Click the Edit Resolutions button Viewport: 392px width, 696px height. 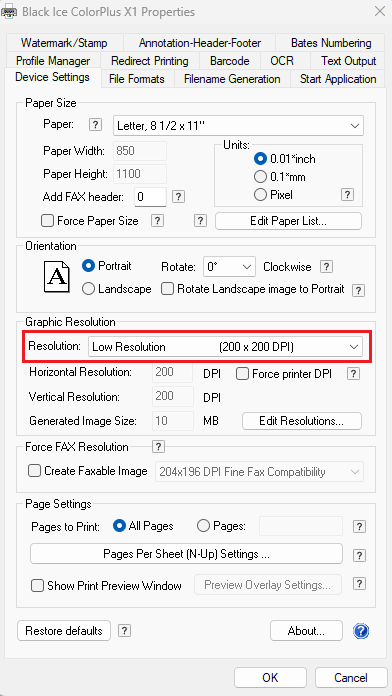click(x=302, y=421)
